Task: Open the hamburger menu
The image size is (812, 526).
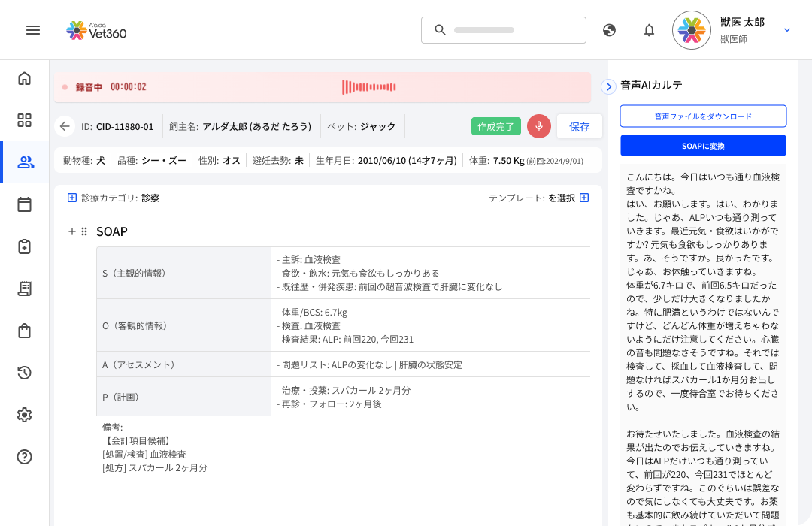Action: coord(33,30)
